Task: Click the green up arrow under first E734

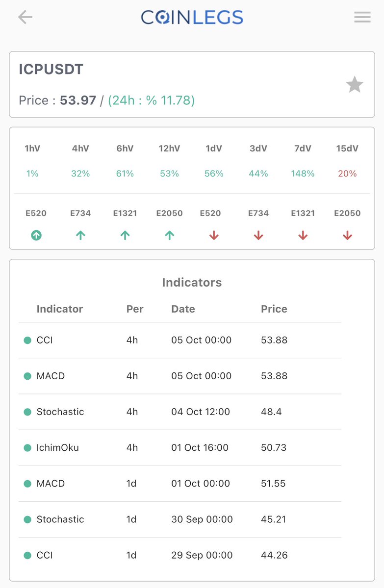Action: pos(81,235)
